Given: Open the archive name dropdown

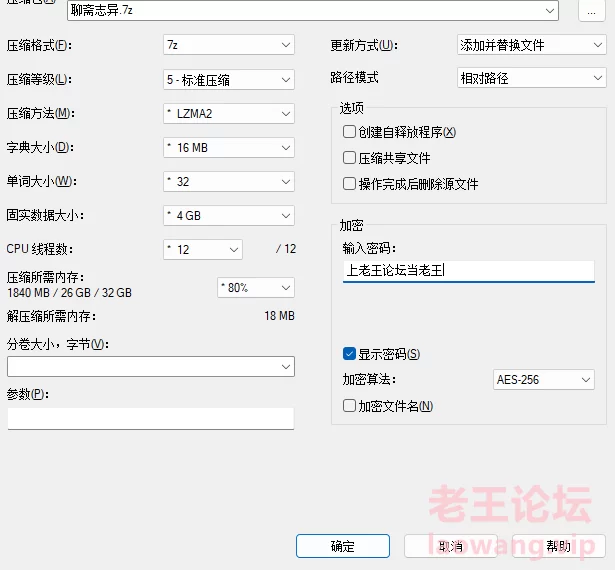Looking at the screenshot, I should [549, 10].
